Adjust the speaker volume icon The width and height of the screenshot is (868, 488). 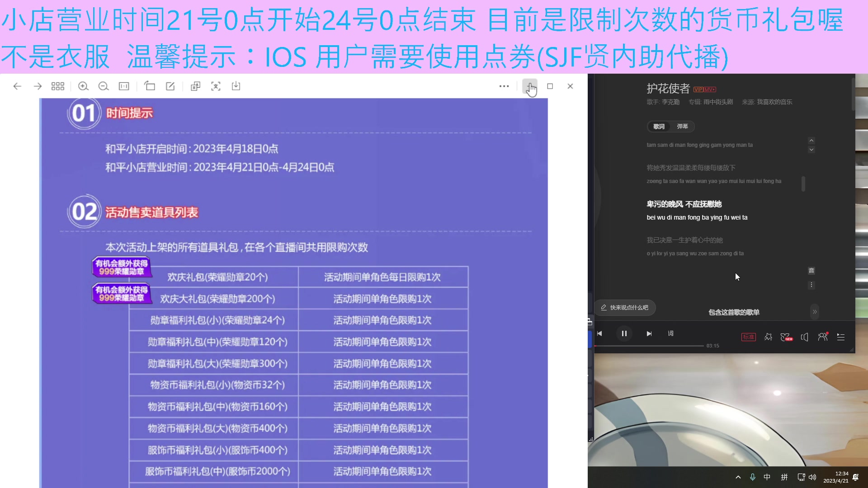(804, 337)
